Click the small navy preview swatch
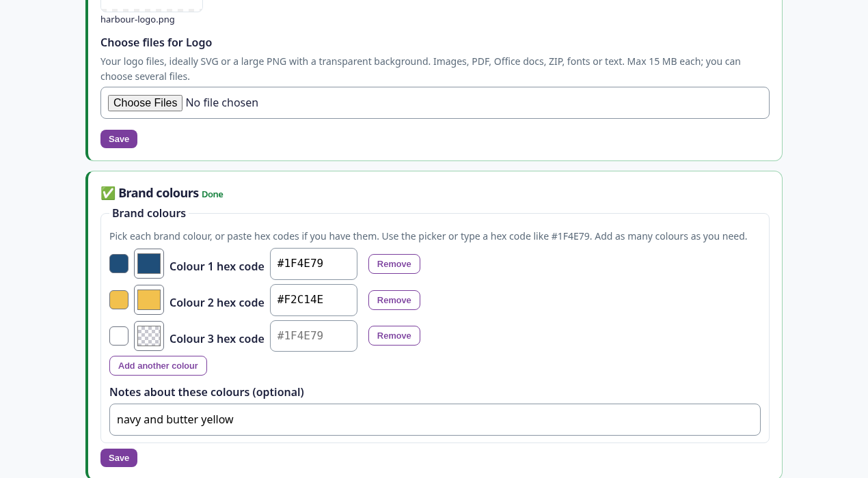868x478 pixels. pos(119,264)
